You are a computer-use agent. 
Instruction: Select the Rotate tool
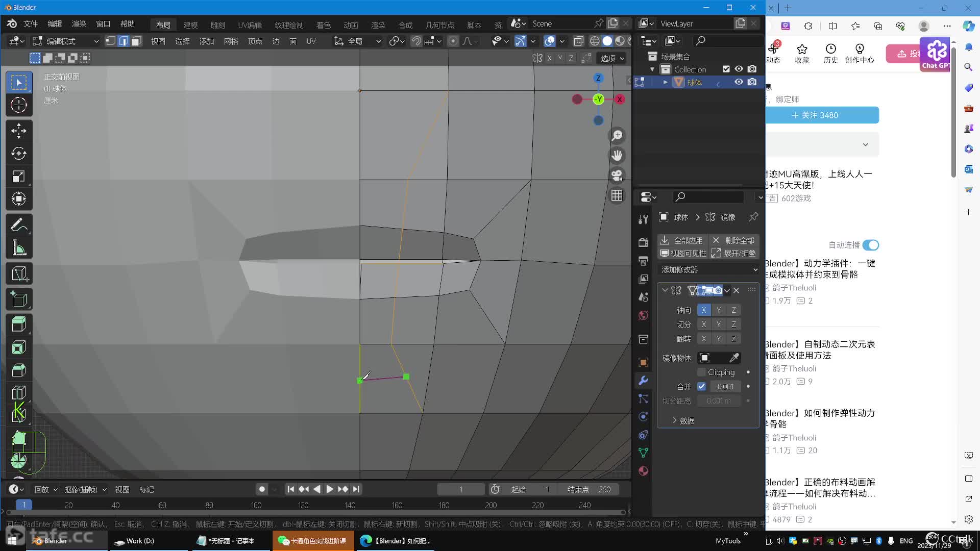[x=19, y=154]
